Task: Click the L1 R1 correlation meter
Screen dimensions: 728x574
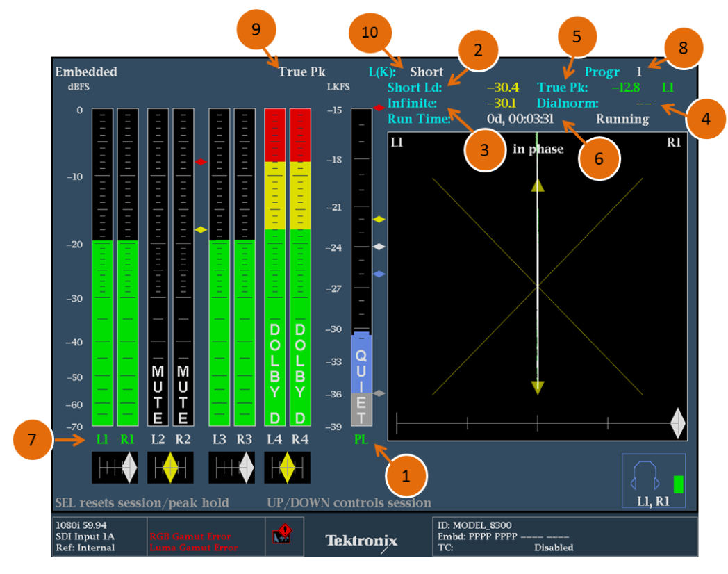Action: click(115, 468)
